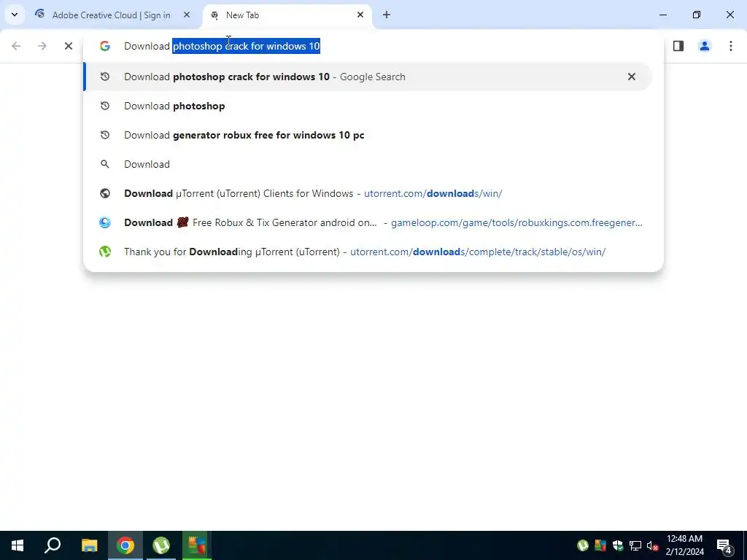Screen dimensions: 747x560
Task: Click history icon beside photoshop crack suggestion
Action: coord(105,77)
